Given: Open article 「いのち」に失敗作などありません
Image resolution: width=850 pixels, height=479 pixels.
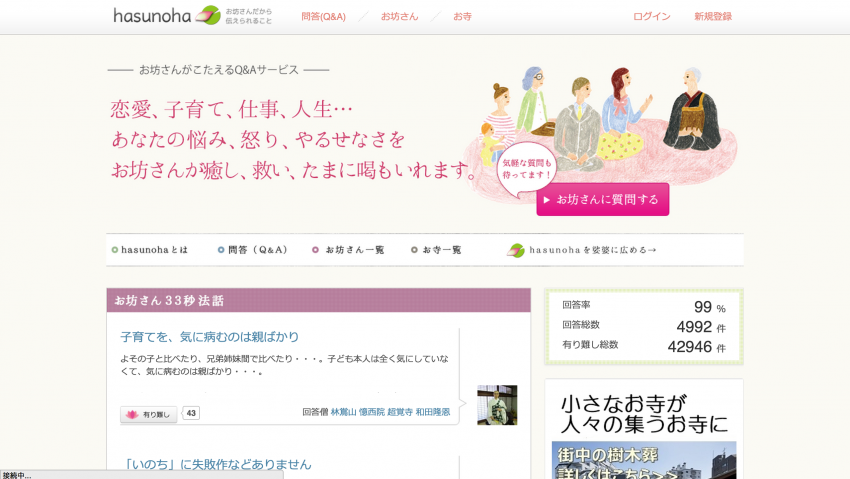Looking at the screenshot, I should tap(216, 464).
